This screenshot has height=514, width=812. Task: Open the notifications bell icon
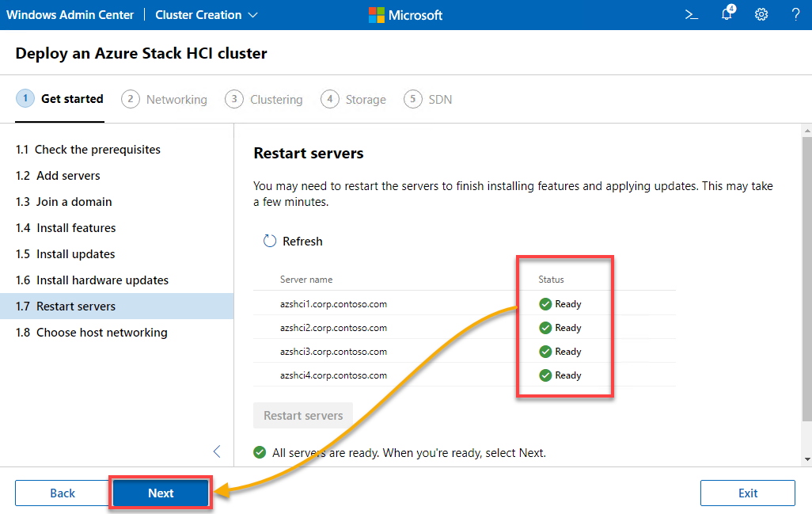click(727, 13)
